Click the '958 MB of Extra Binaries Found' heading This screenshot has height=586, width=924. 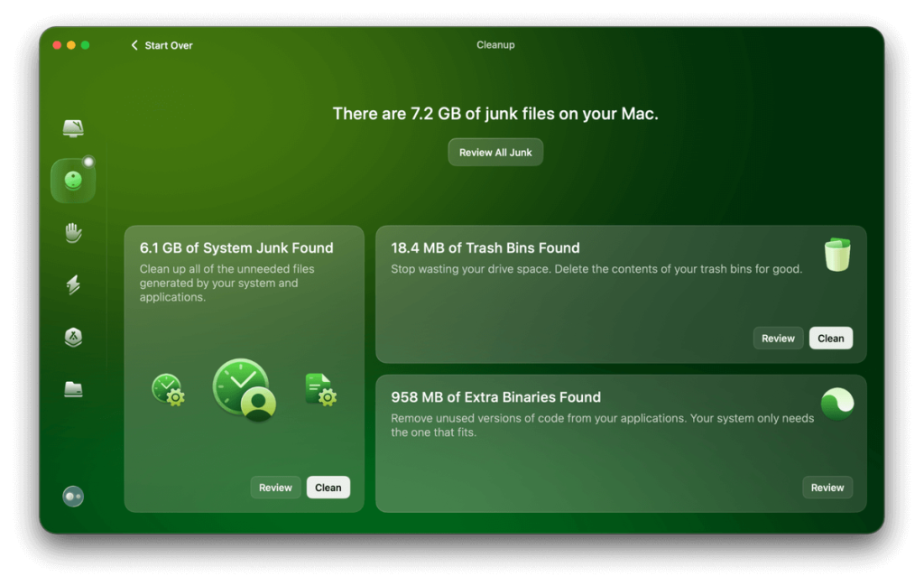click(495, 397)
